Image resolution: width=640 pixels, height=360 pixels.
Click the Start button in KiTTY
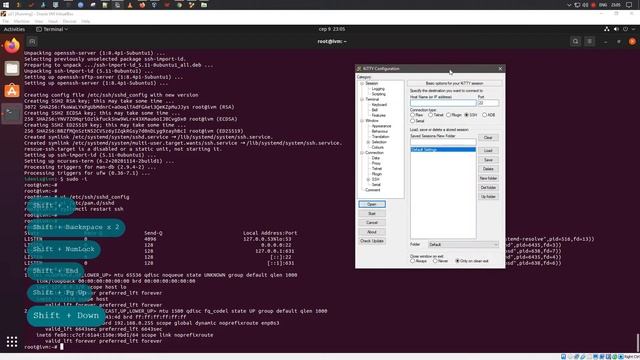click(372, 213)
